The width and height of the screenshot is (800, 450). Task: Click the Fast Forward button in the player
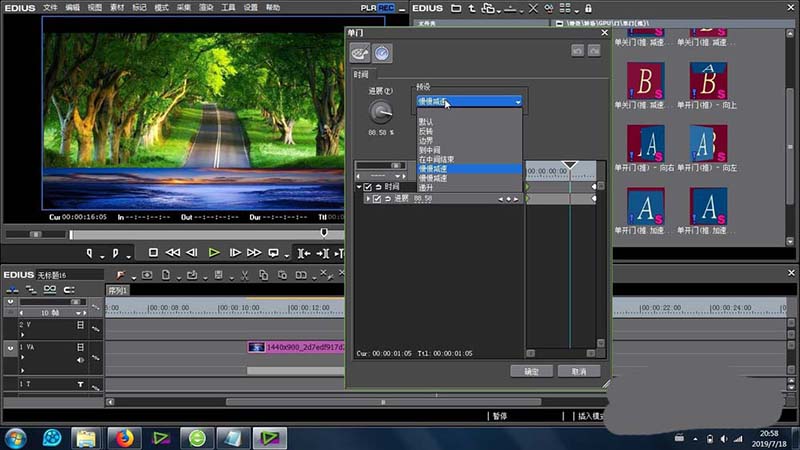253,253
